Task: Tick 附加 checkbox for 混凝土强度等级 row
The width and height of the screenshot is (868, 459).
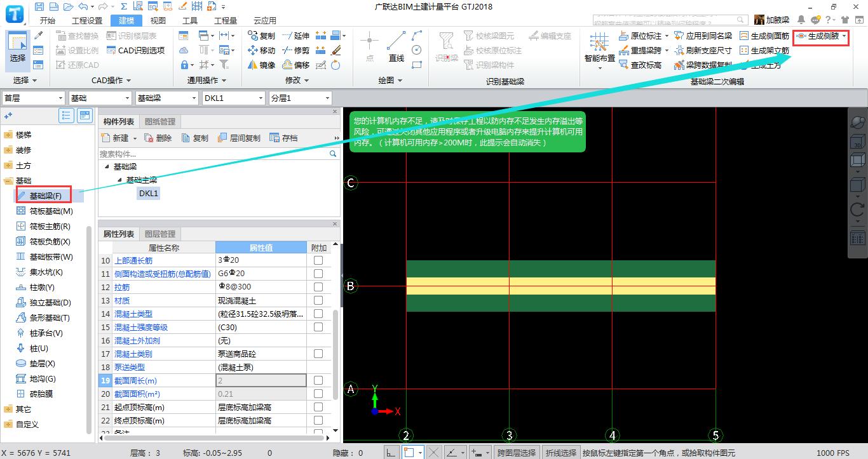Action: coord(318,327)
